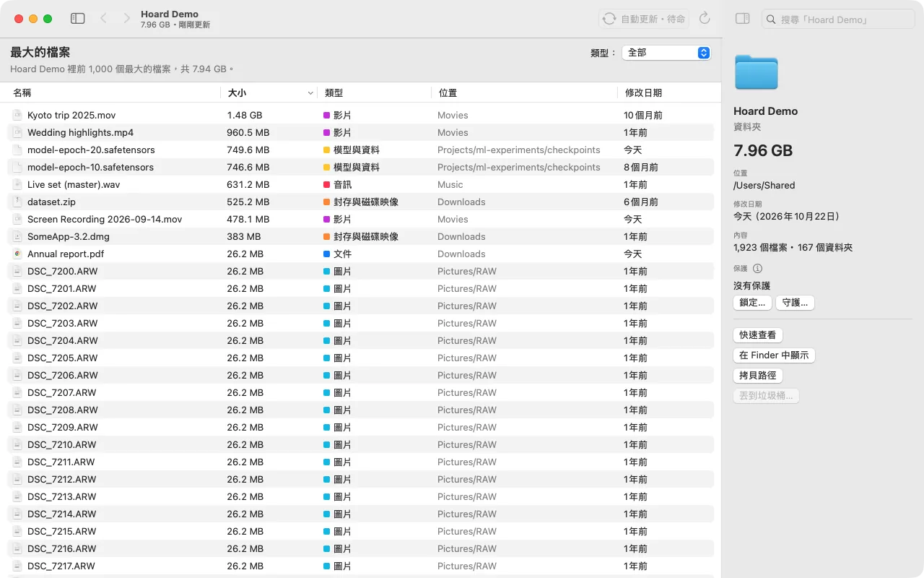This screenshot has height=578, width=924.
Task: Click the 1,923 個檔案・167 個資料夾 contents text
Action: point(793,247)
